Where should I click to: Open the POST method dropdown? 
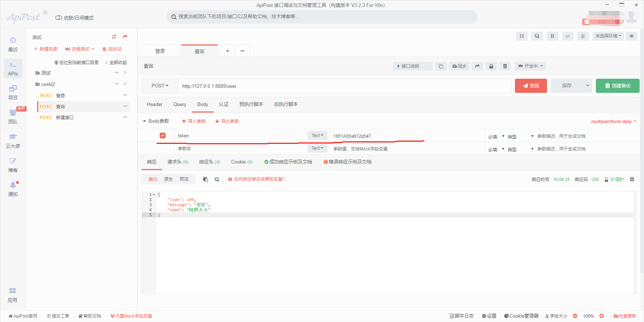click(x=160, y=86)
